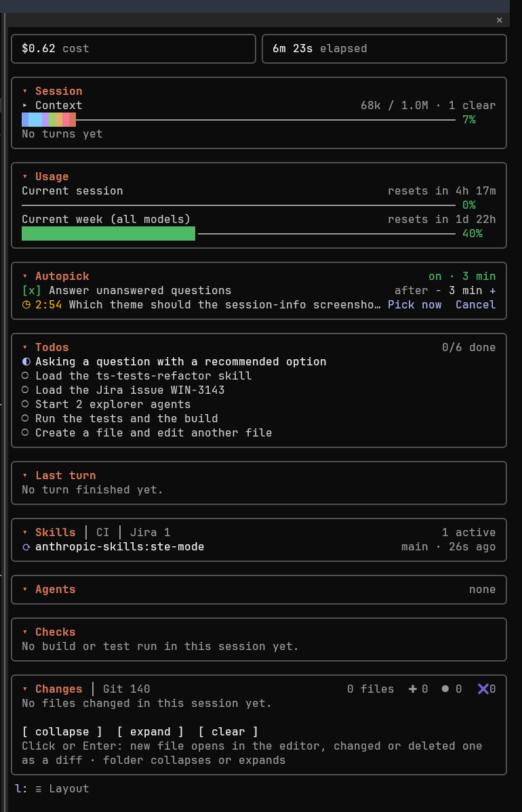Click the 'Load the Jira issue WIN-3143' todo
The image size is (522, 812).
[x=130, y=390]
